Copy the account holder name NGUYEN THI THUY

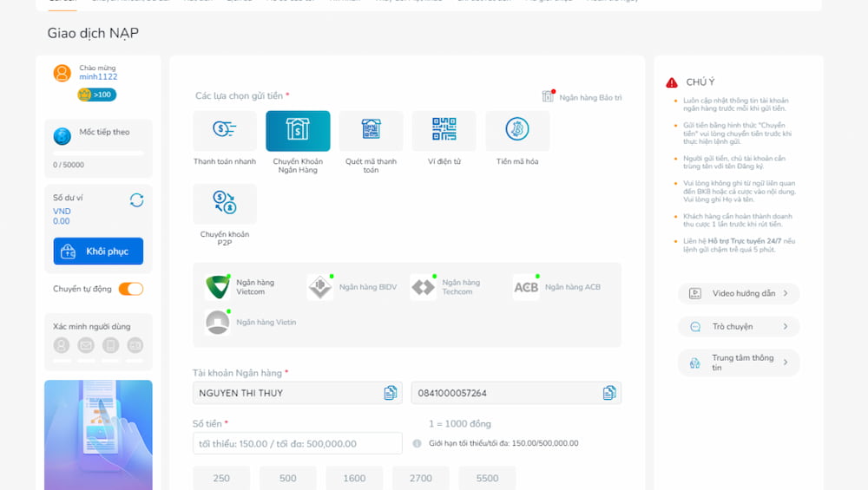click(391, 393)
